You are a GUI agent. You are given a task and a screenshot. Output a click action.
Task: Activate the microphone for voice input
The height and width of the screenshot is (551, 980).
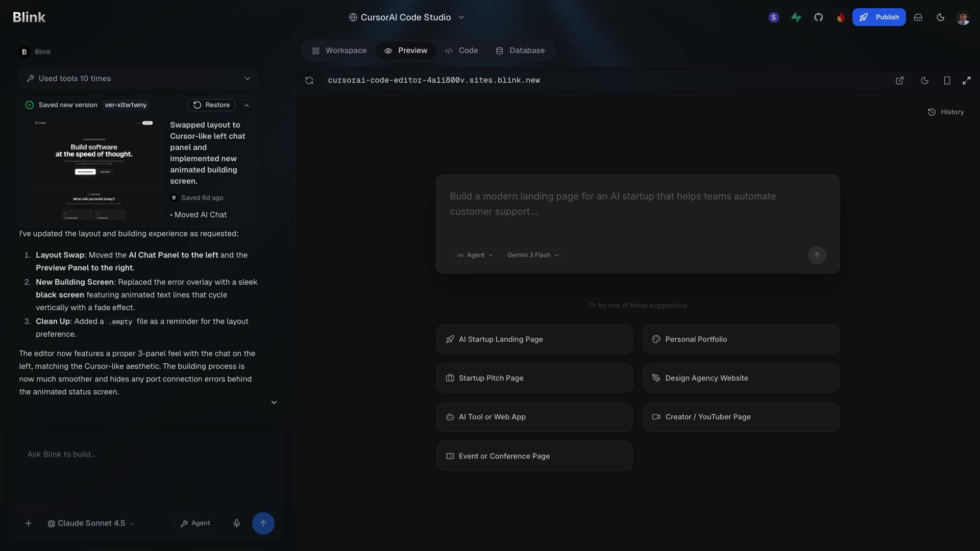(x=237, y=523)
